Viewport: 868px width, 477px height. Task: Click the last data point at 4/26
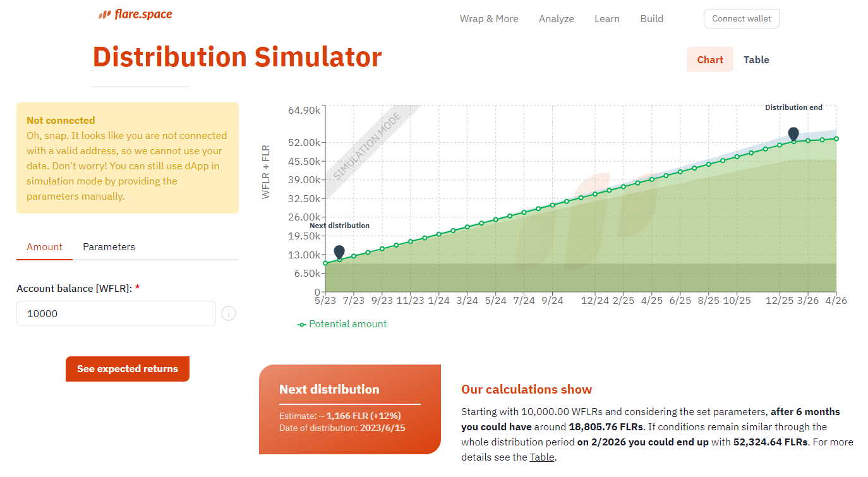click(x=836, y=138)
